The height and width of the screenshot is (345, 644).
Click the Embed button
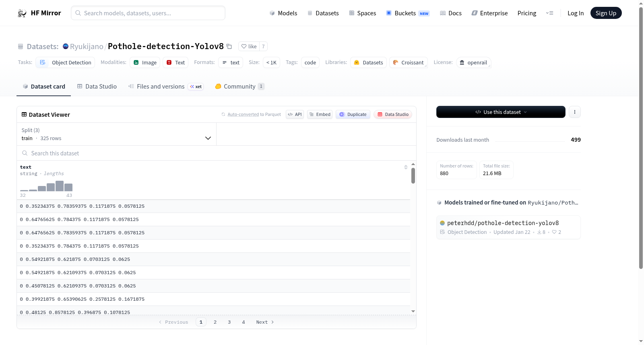coord(320,114)
